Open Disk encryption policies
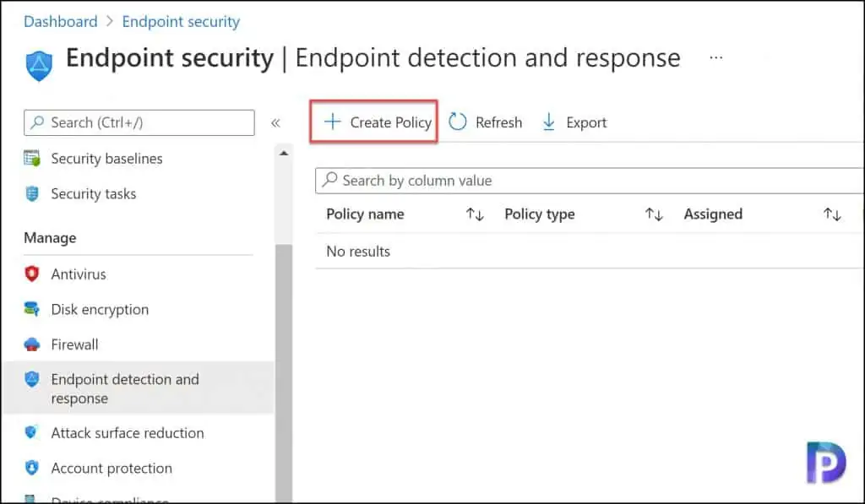This screenshot has height=504, width=865. pos(100,309)
